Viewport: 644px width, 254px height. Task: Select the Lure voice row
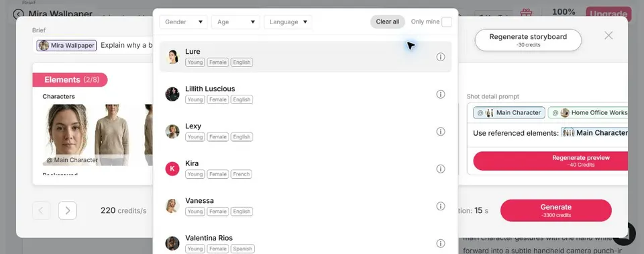click(305, 57)
